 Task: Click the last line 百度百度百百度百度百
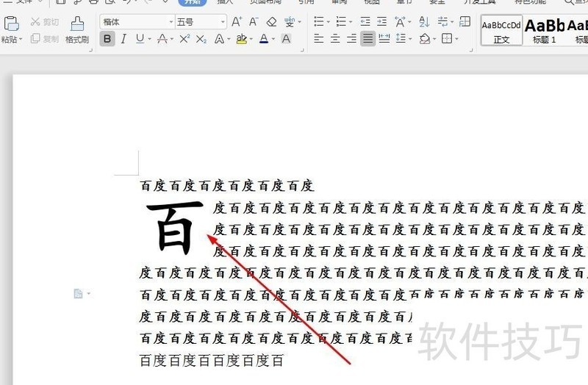click(x=212, y=361)
